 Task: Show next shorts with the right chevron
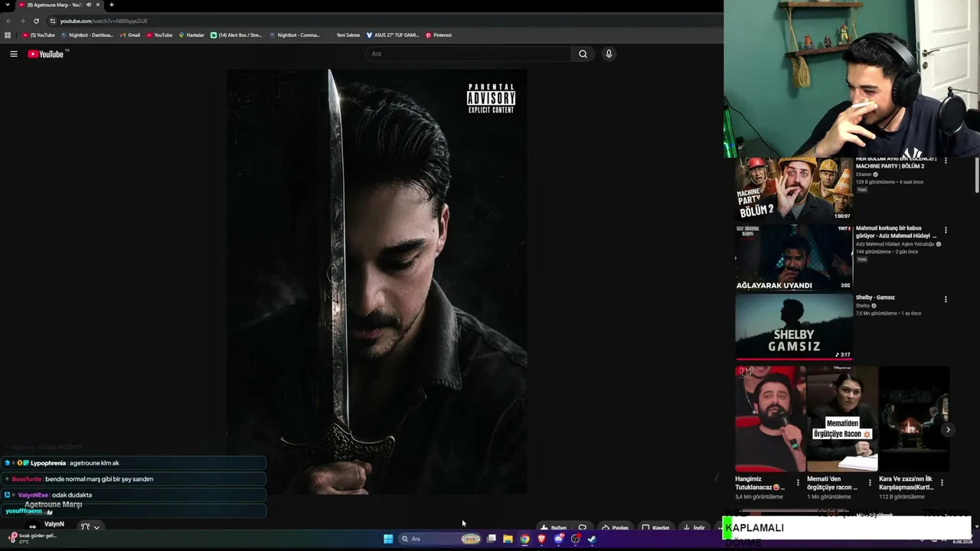point(948,429)
